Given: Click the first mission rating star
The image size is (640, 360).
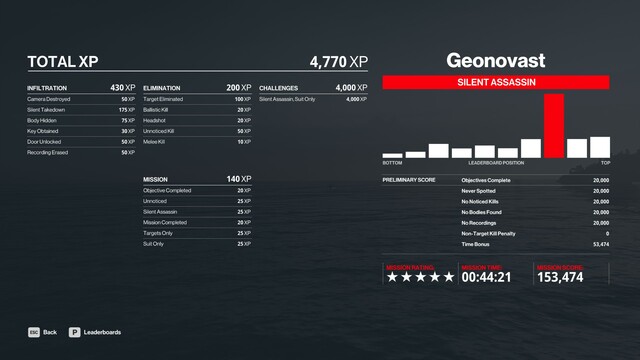Looking at the screenshot, I should (x=392, y=277).
